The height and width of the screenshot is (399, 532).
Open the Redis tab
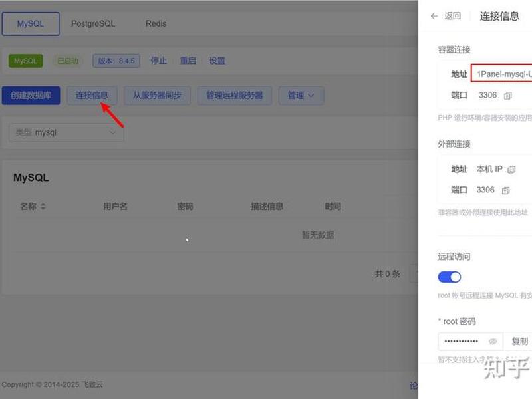(156, 24)
